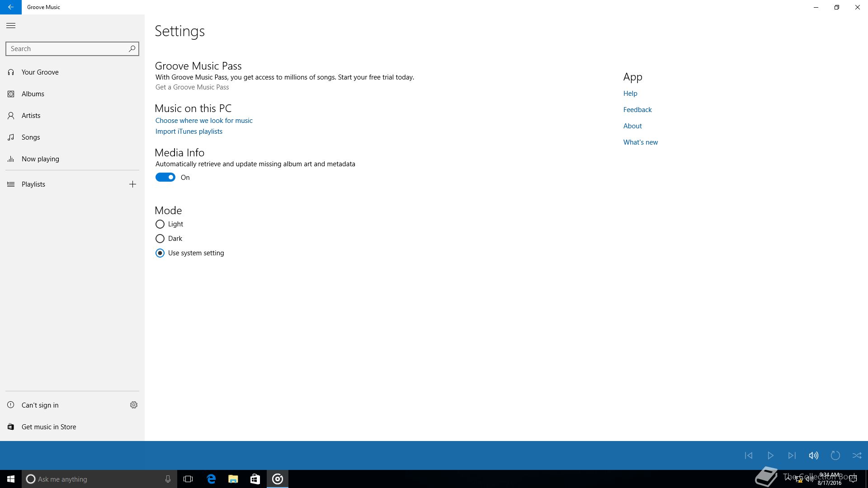Open the About link
The image size is (868, 488).
(632, 126)
